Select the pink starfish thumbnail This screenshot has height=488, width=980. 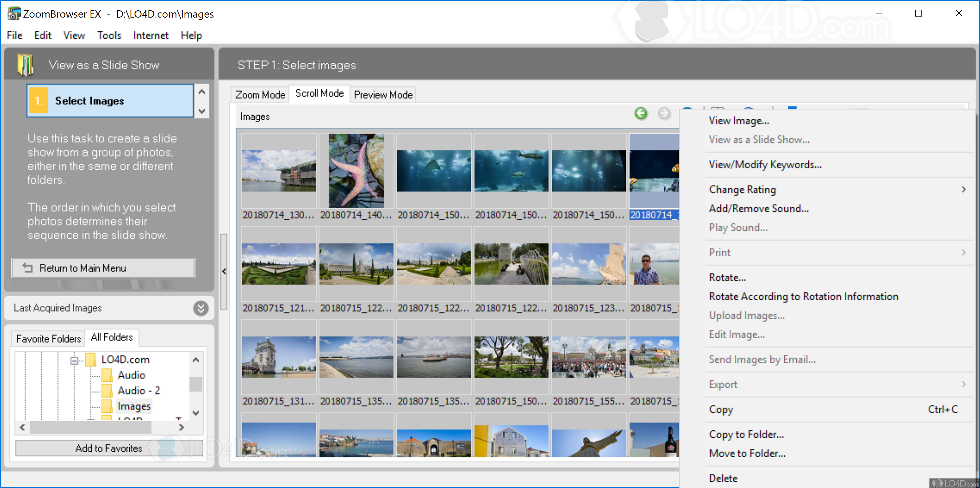[x=356, y=171]
